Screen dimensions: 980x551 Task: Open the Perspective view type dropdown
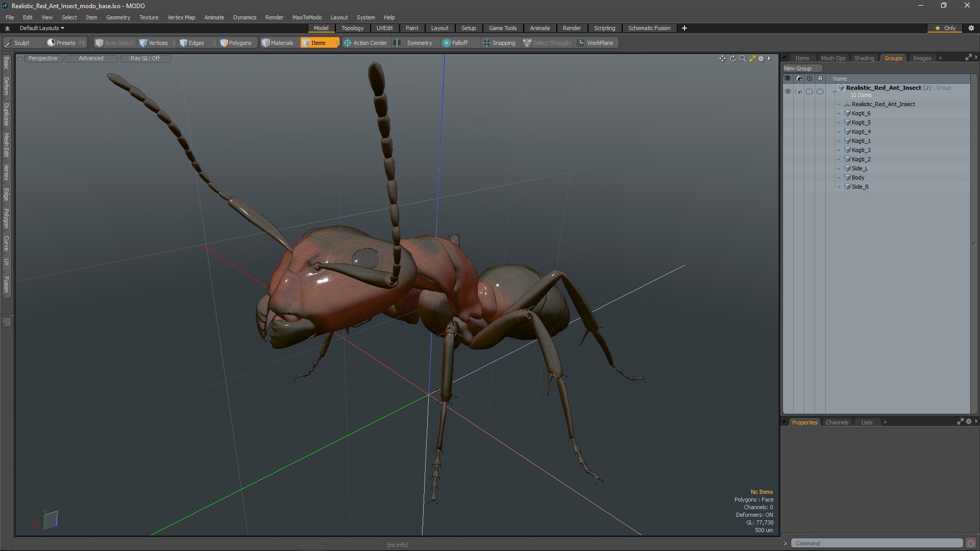pos(43,59)
